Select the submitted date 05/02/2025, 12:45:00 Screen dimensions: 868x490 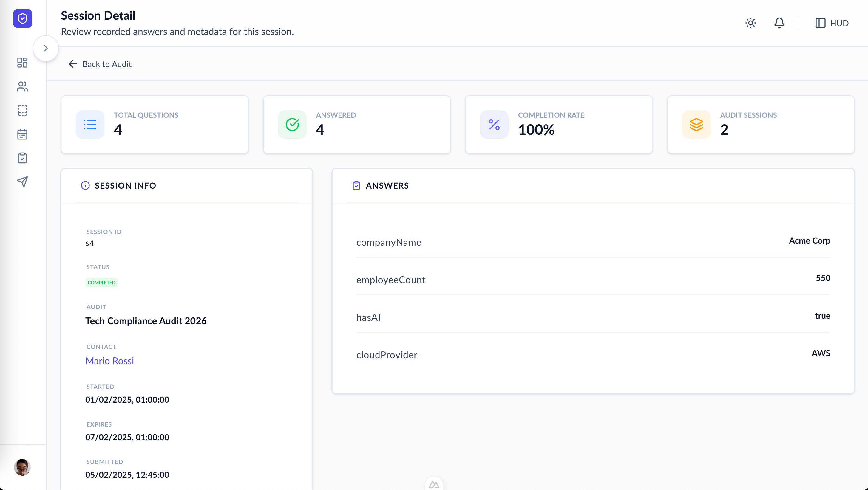click(127, 475)
